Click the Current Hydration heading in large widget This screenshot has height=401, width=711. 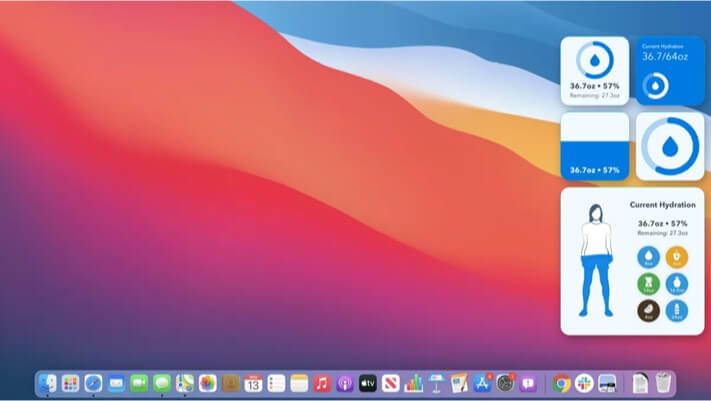pyautogui.click(x=662, y=205)
